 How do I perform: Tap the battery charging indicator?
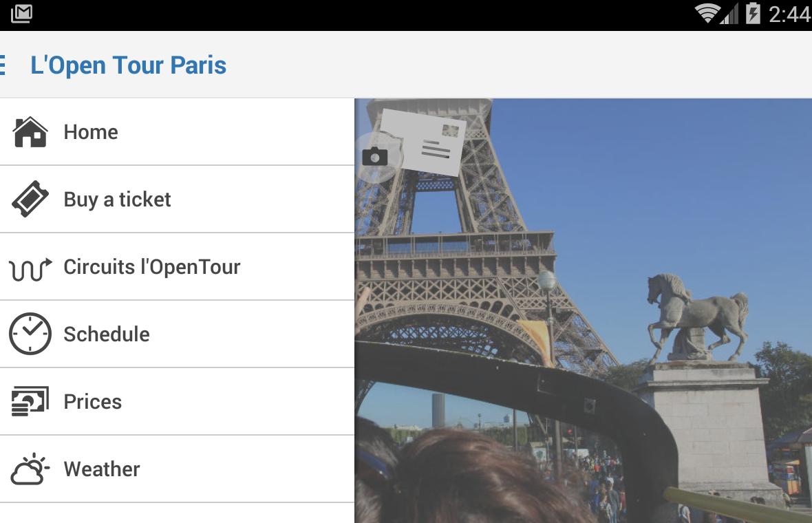click(x=753, y=14)
